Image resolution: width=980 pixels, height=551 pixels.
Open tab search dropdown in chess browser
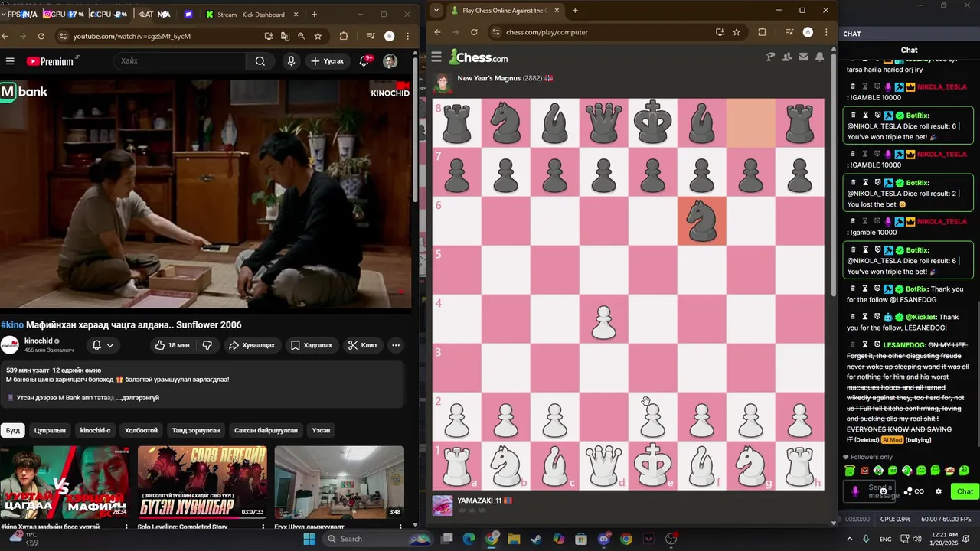point(436,11)
